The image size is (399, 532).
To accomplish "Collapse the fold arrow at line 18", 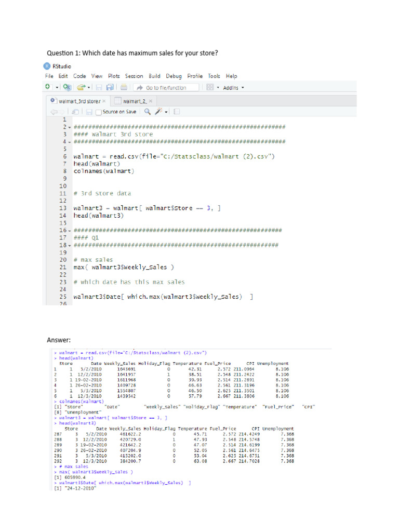I will click(x=69, y=245).
